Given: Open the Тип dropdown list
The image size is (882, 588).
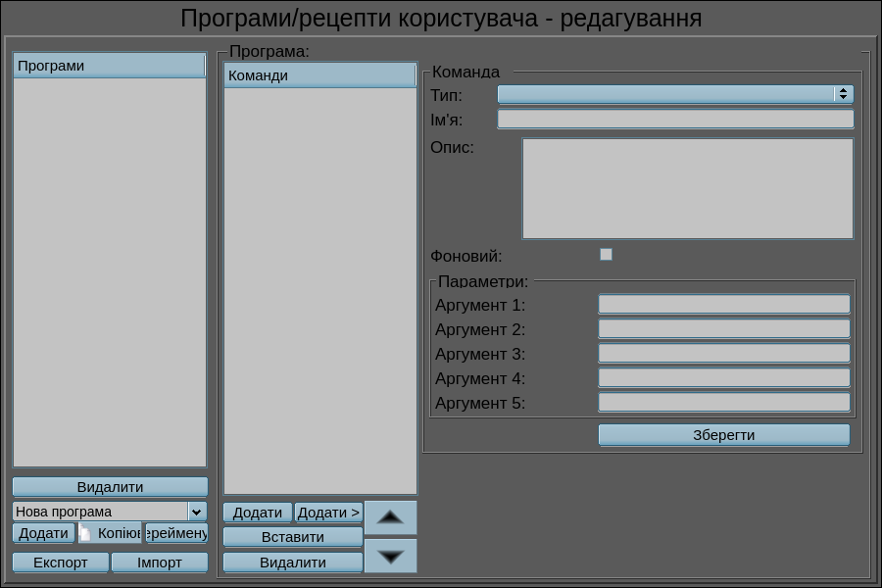Looking at the screenshot, I should 675,94.
